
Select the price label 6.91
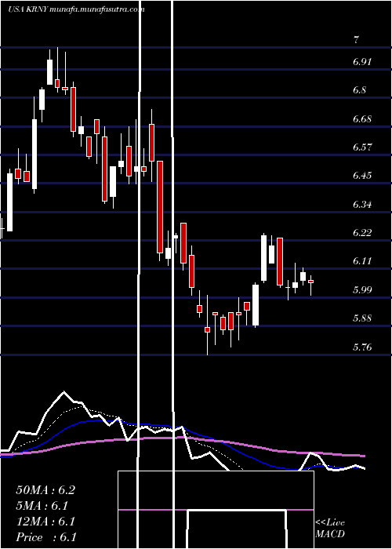tap(362, 62)
